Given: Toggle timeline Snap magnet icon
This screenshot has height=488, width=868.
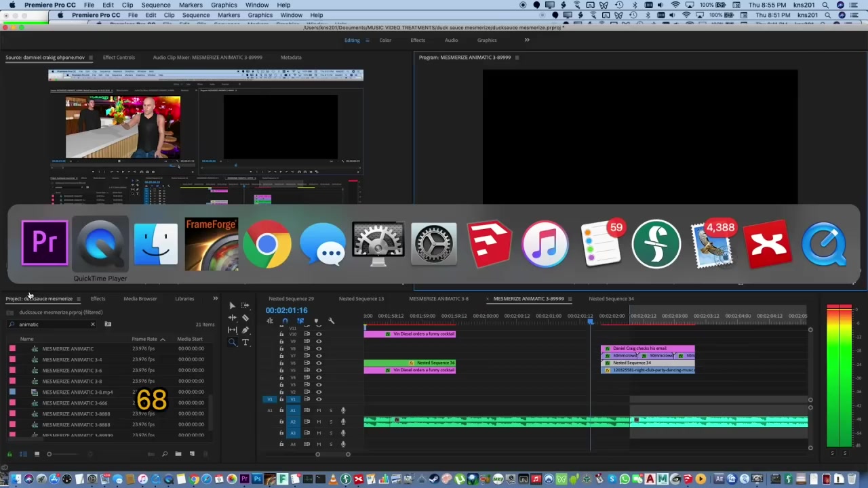Looking at the screenshot, I should tap(285, 321).
